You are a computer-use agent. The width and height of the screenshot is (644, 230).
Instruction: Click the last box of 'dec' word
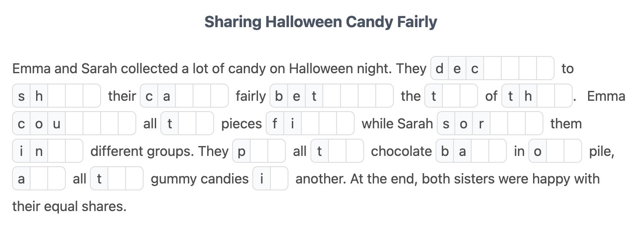point(545,68)
